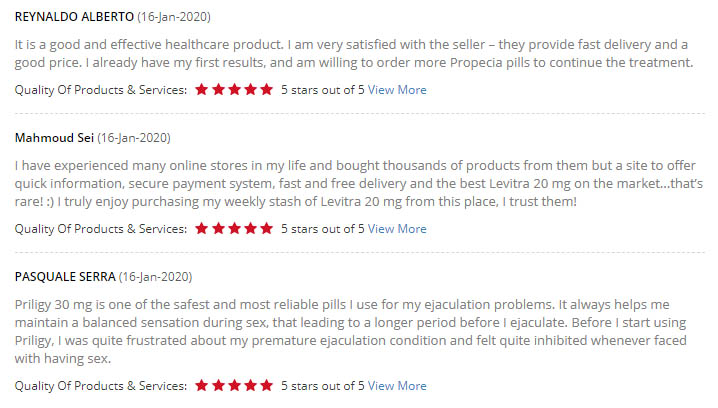718x408 pixels.
Task: Open View More on Mahmoud Sei's review
Action: click(x=397, y=228)
